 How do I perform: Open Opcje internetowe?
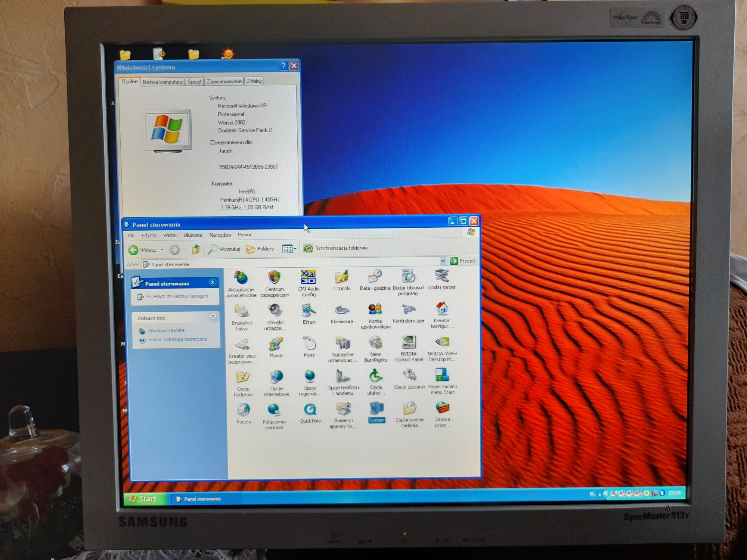pos(276,383)
